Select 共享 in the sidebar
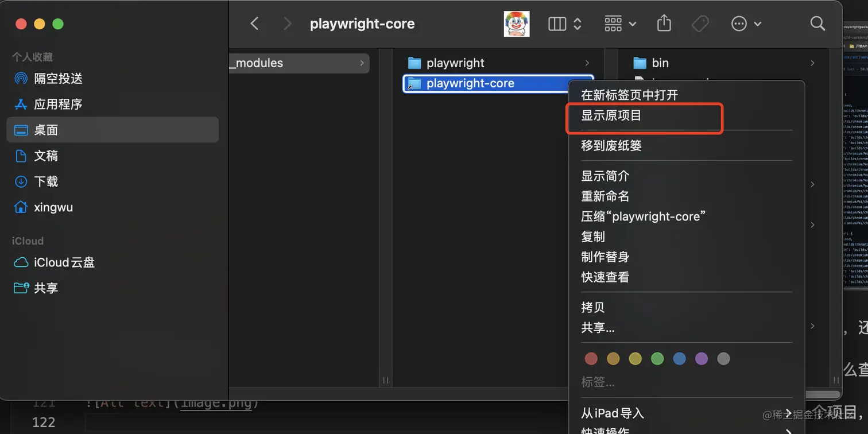This screenshot has width=868, height=434. [x=113, y=288]
